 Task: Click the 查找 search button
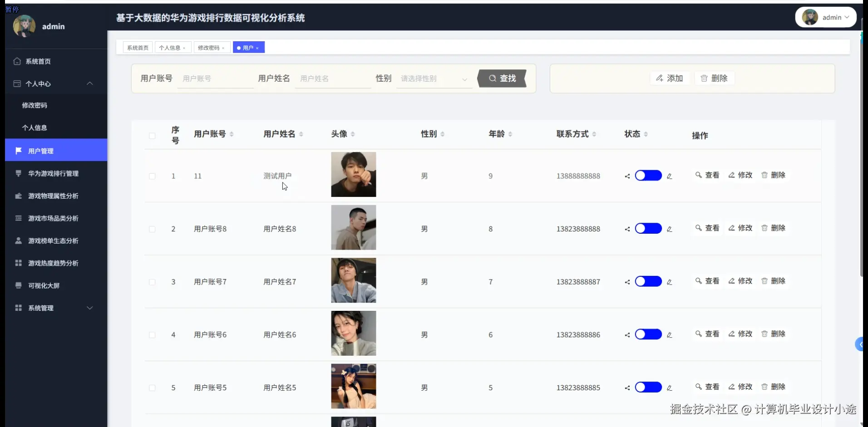pos(502,79)
